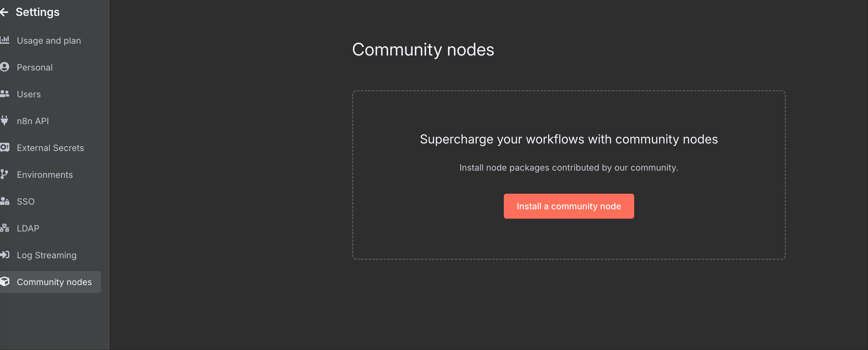Open the Usage and plan settings

click(x=49, y=41)
